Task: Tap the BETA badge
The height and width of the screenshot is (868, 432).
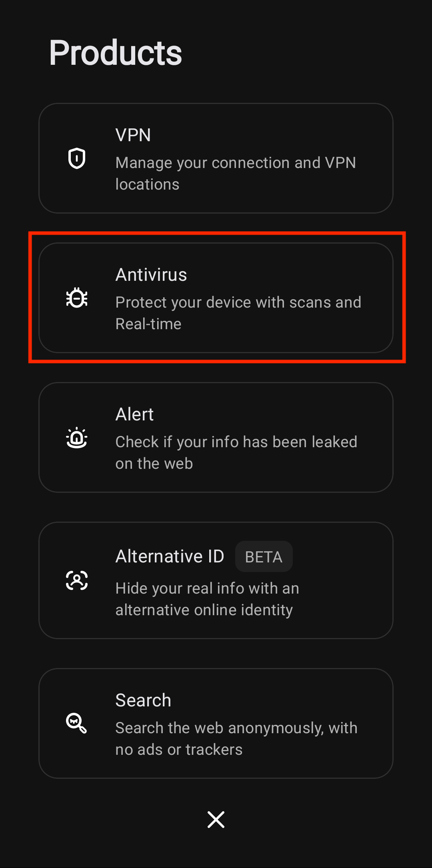Action: pos(264,557)
